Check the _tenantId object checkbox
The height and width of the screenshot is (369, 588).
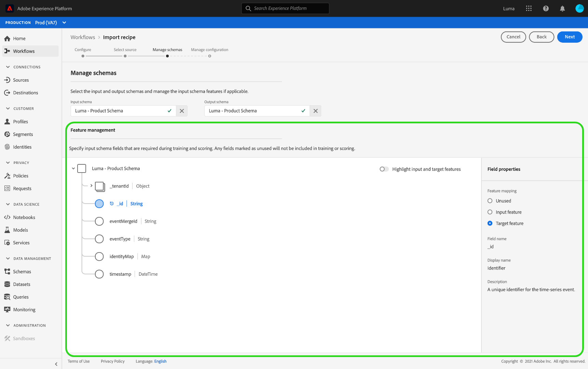tap(100, 187)
